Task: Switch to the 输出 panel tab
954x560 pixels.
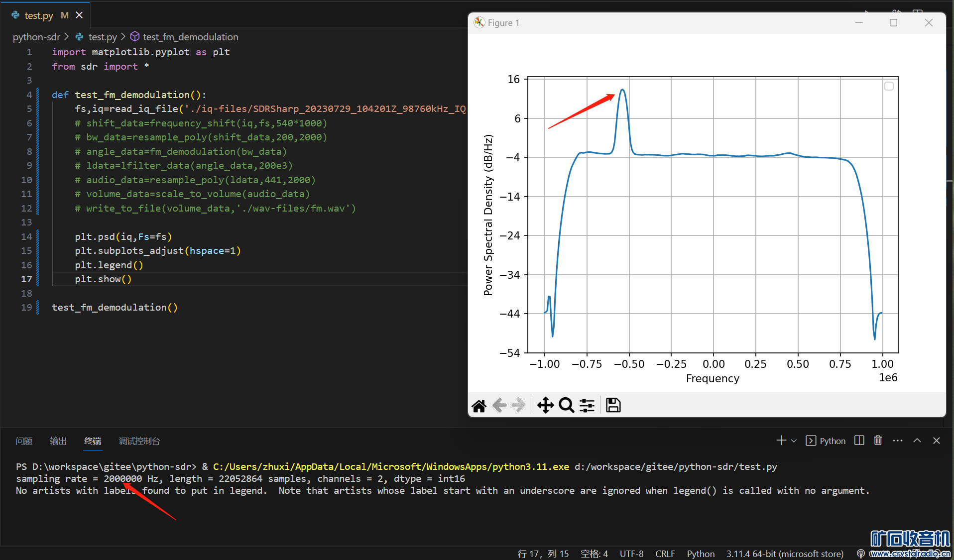Action: pyautogui.click(x=58, y=441)
